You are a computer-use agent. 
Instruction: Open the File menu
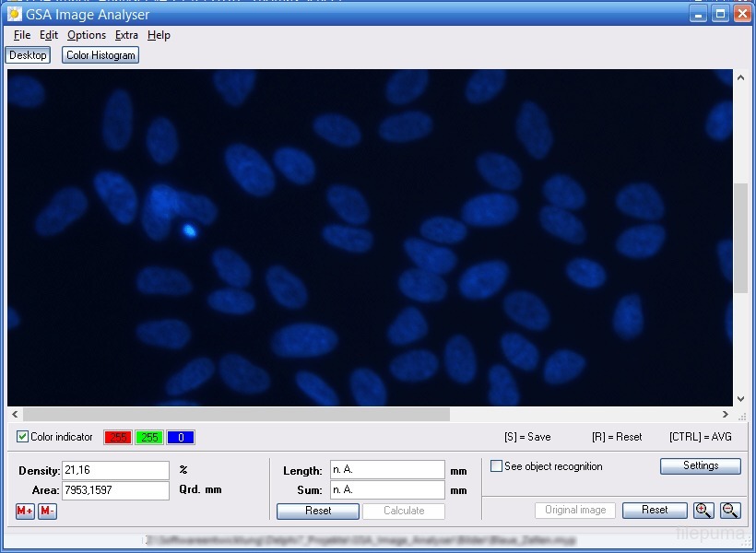[x=22, y=35]
